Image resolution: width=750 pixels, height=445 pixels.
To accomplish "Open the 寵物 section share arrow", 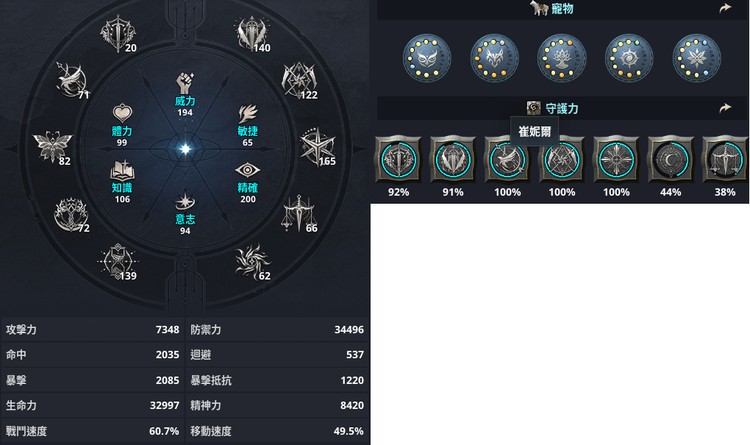I will [726, 9].
